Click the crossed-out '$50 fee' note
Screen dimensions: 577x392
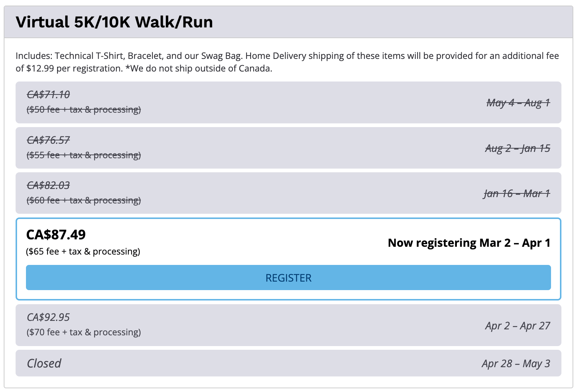coord(84,110)
